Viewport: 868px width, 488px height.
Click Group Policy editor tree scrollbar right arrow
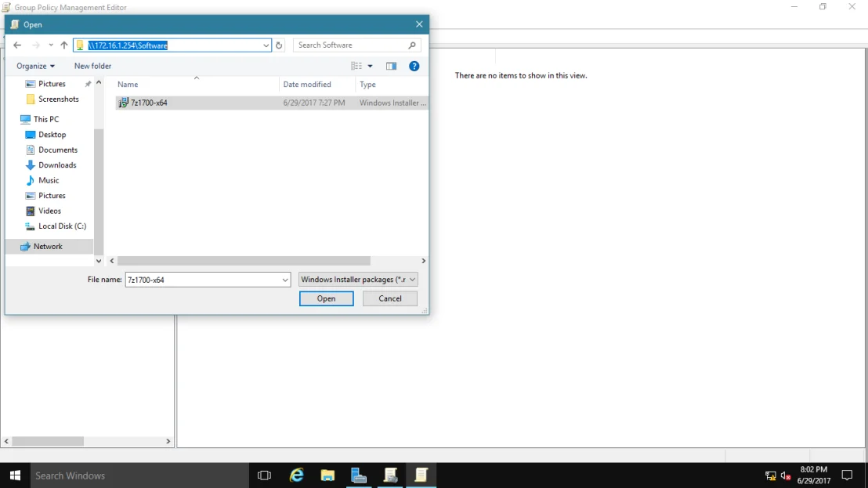[168, 441]
